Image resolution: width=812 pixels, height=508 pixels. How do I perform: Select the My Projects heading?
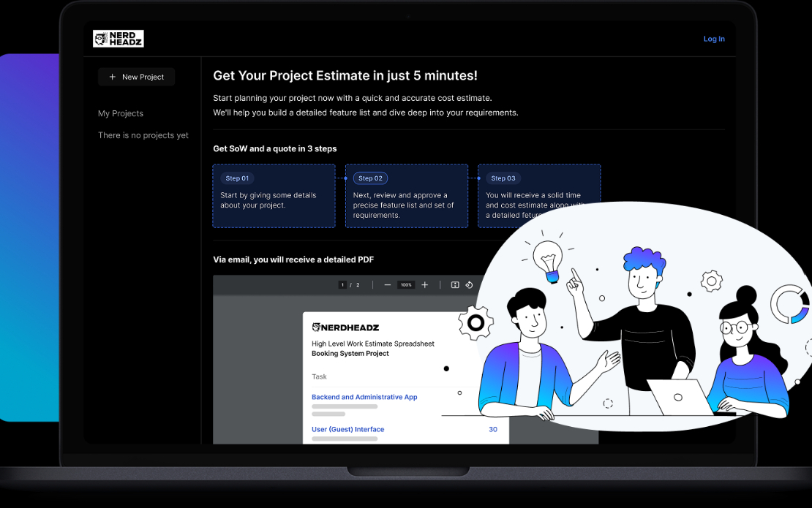[x=121, y=113]
